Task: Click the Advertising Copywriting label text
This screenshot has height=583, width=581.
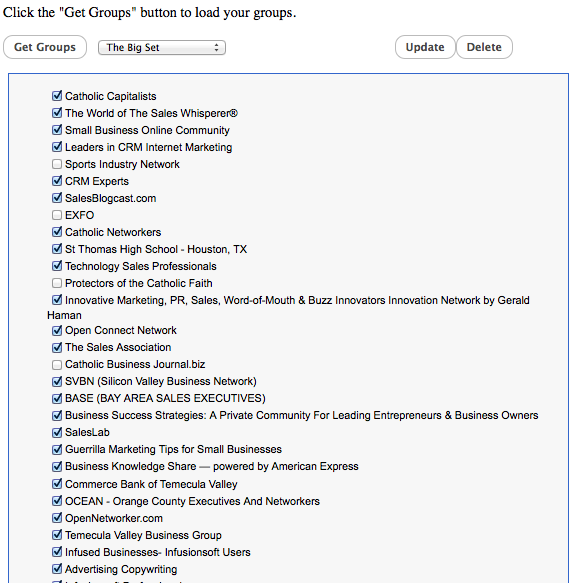Action: 121,570
